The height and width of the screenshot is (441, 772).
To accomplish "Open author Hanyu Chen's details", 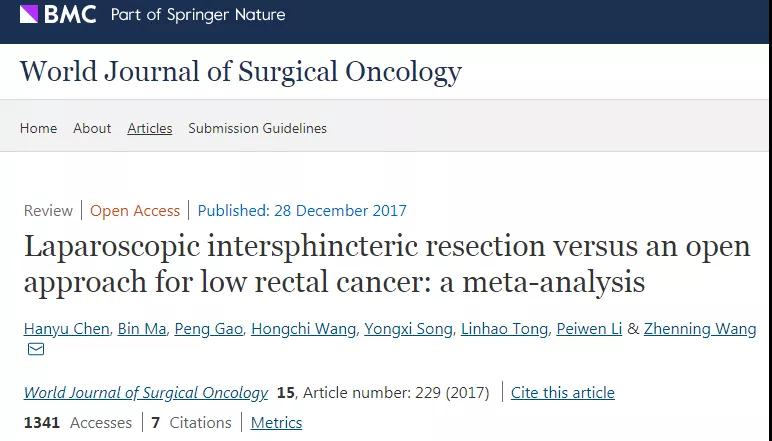I will coord(66,328).
